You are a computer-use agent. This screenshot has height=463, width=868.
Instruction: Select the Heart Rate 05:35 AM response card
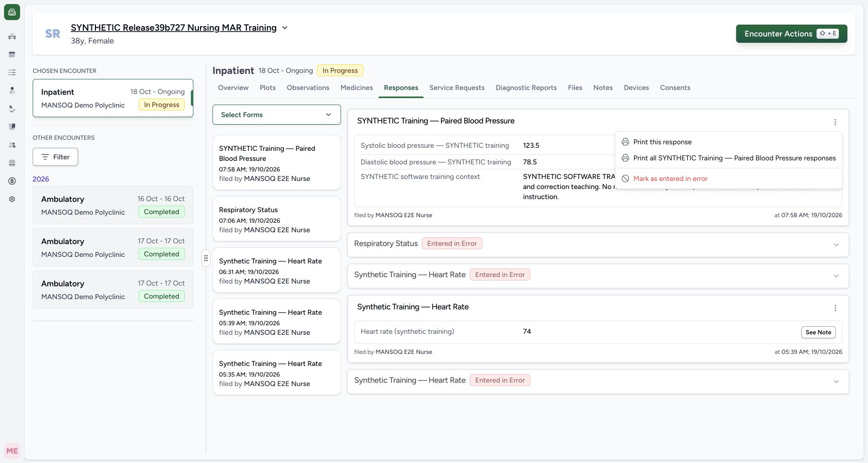[x=277, y=373]
